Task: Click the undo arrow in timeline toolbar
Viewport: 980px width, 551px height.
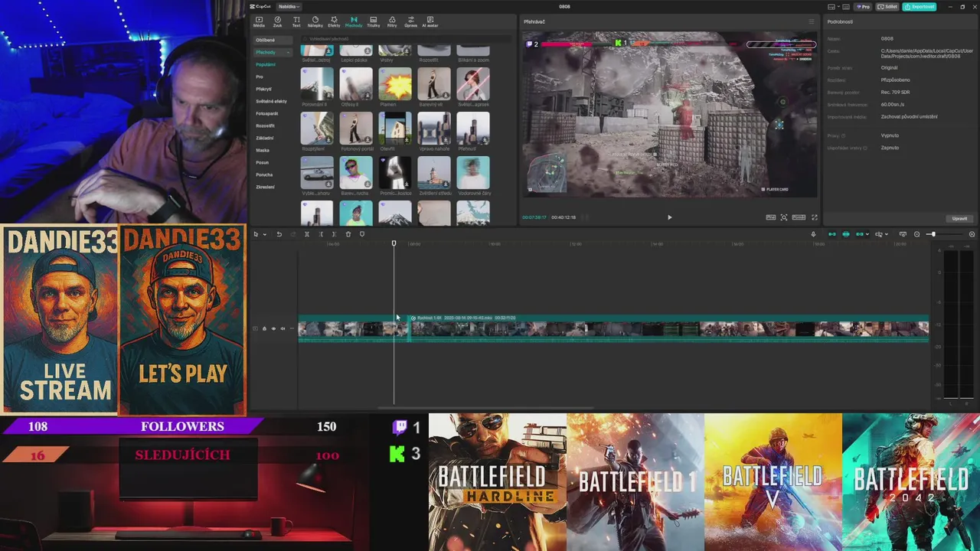Action: coord(279,234)
